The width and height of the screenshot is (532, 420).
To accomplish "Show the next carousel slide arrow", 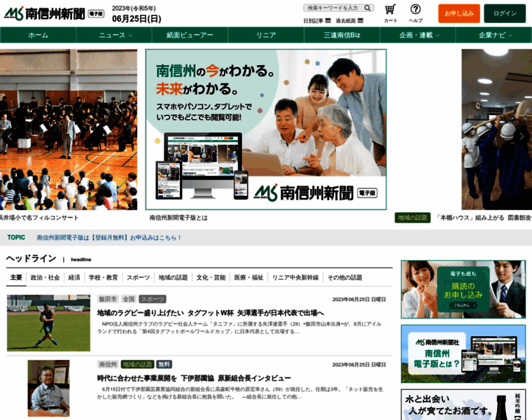I will tap(521, 136).
